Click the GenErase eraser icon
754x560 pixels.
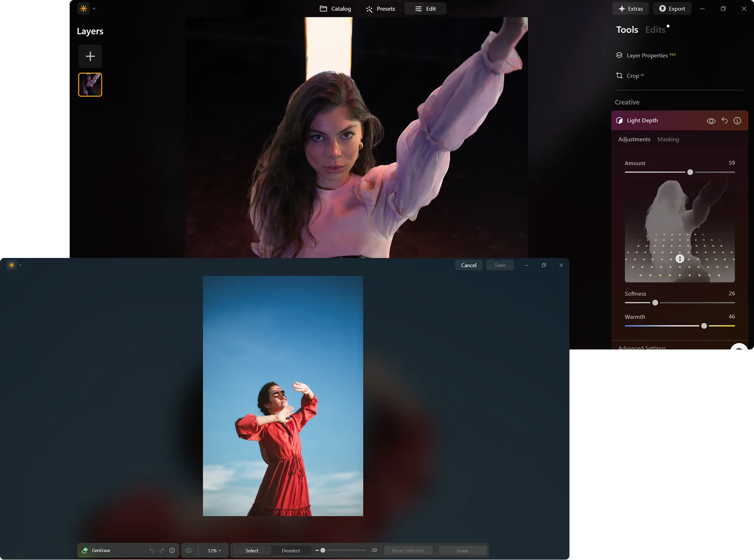coord(85,550)
